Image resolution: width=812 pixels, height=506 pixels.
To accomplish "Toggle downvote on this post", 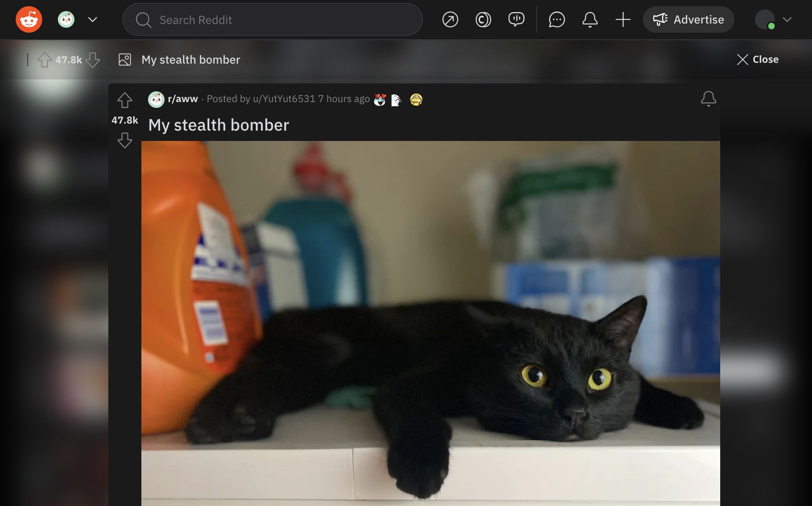I will [124, 140].
